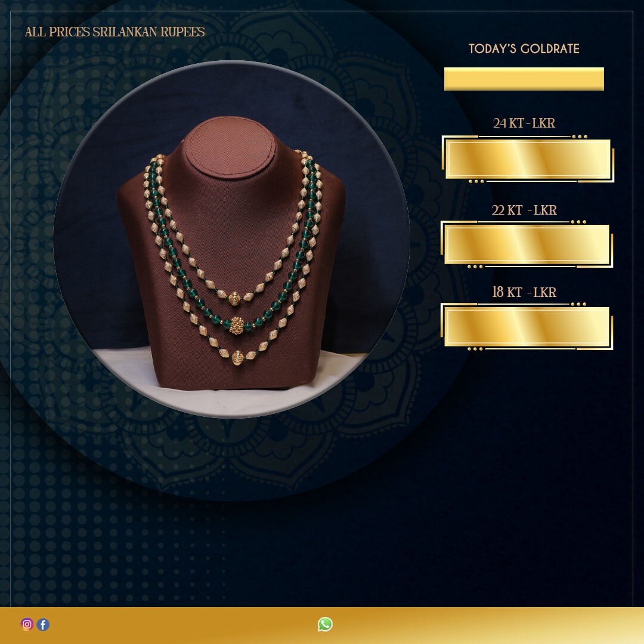Click the beaded necklace product image

231,240
